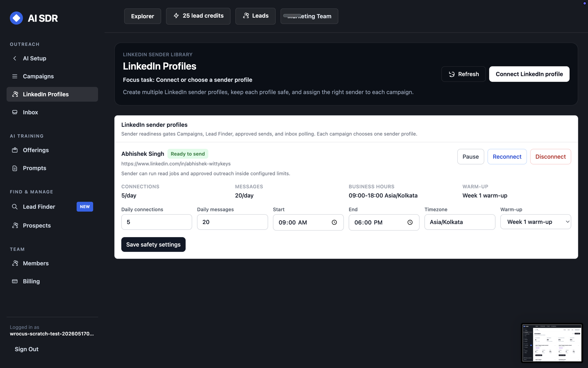588x368 pixels.
Task: Open the Warm-up dropdown
Action: tap(536, 222)
